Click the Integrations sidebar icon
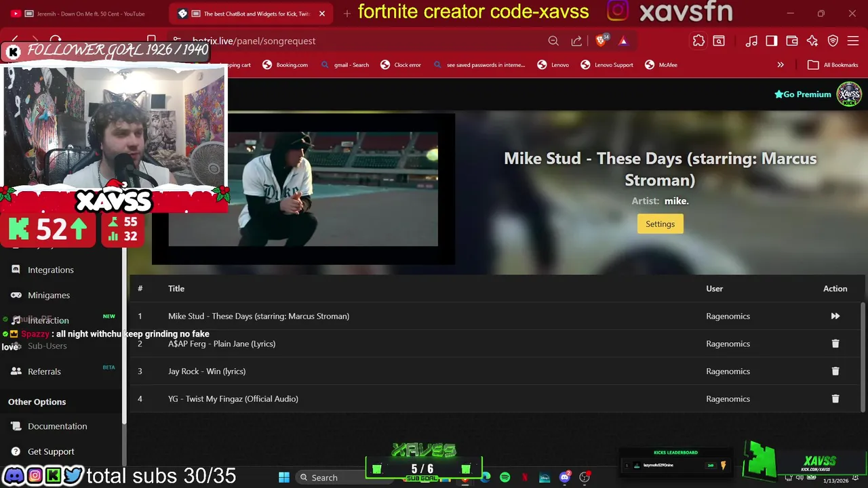The height and width of the screenshot is (488, 868). (16, 269)
